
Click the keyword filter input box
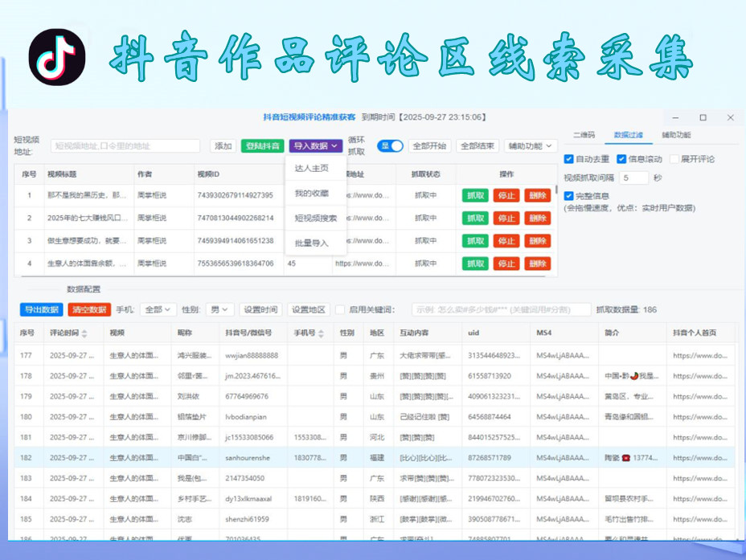tap(501, 310)
